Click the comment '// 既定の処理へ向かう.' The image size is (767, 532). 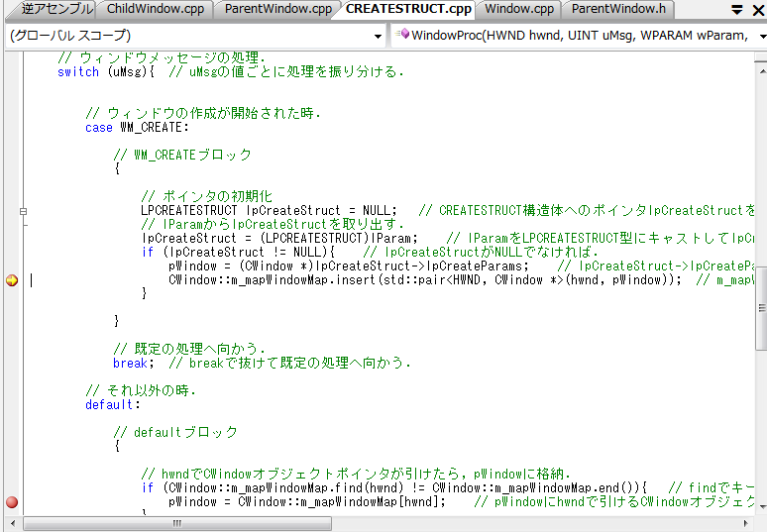coord(189,349)
